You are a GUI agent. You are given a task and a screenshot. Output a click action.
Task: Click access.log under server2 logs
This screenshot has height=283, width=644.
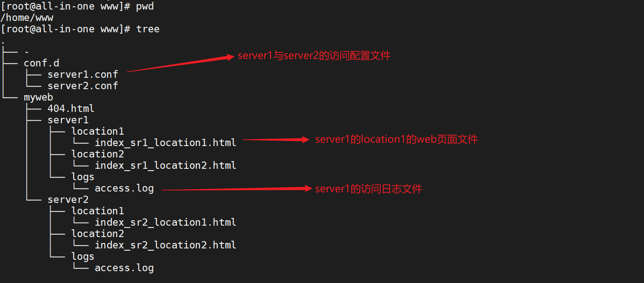click(x=124, y=268)
